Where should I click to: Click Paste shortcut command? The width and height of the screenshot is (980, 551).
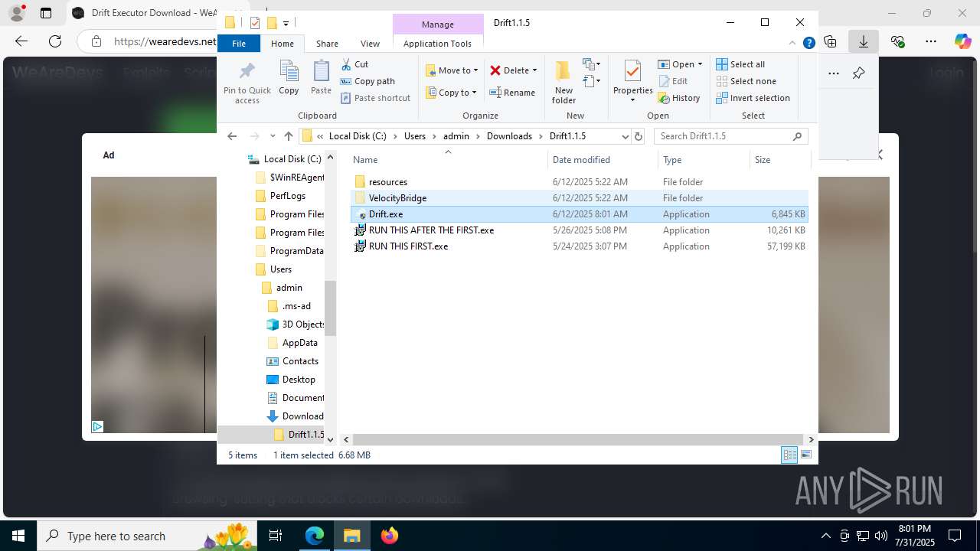376,98
